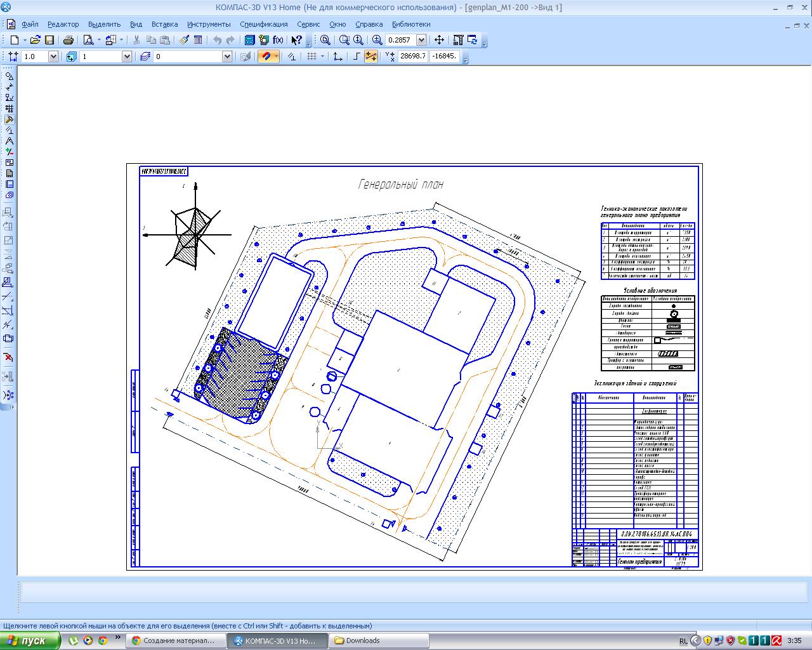Toggle the orthogonal drawing mode button
The image size is (812, 650).
tap(356, 56)
